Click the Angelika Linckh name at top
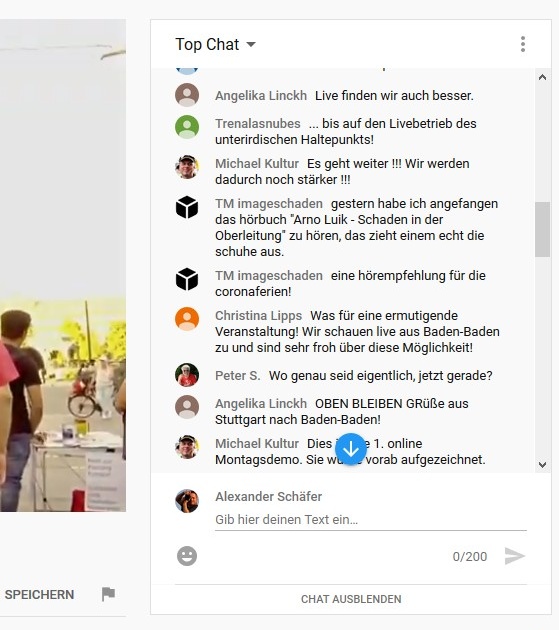 pyautogui.click(x=261, y=96)
